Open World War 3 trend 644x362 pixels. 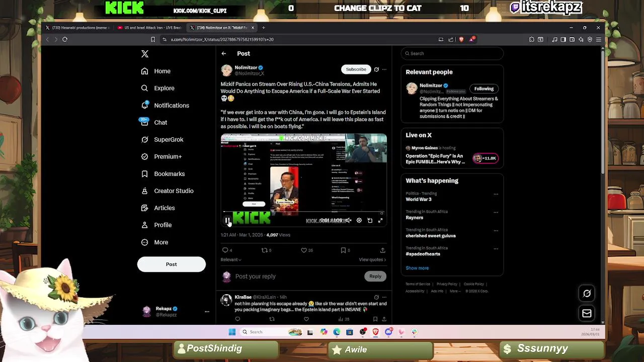tap(419, 200)
